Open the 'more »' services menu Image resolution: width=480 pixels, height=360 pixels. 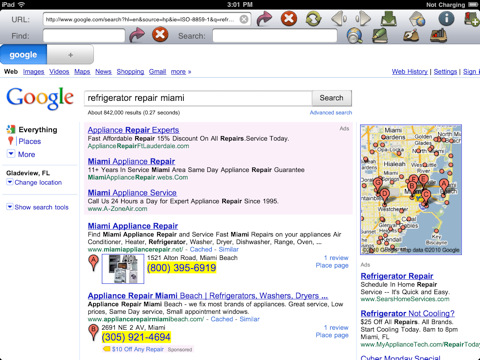(x=181, y=72)
